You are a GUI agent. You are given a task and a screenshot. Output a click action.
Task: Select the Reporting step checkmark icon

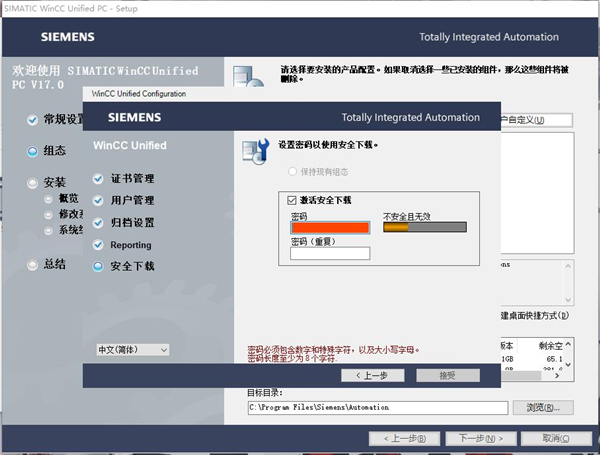(x=98, y=245)
